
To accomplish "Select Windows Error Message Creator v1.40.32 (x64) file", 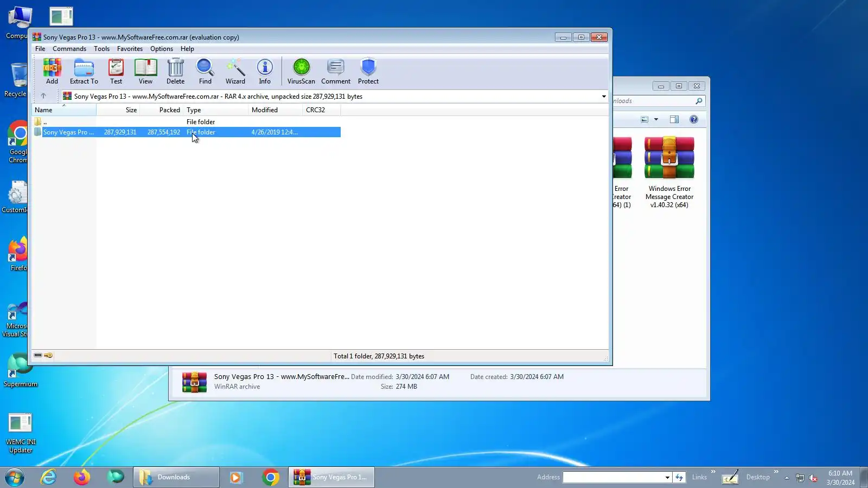I will 669,172.
